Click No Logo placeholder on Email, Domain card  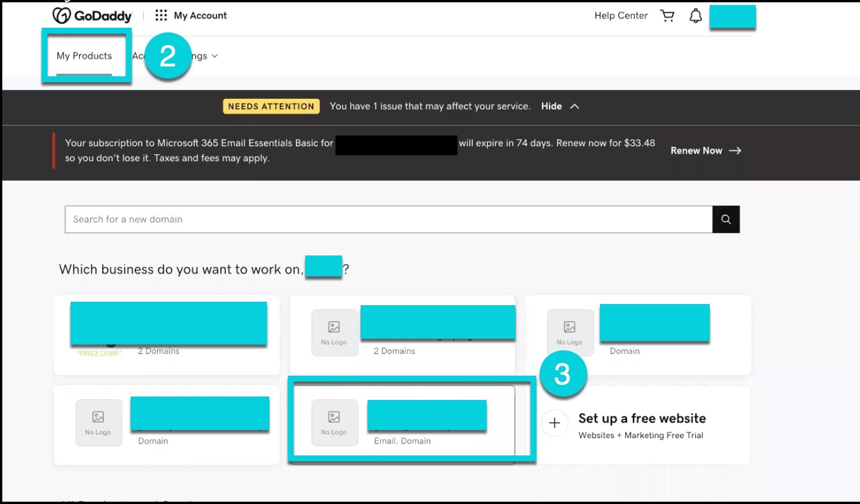point(334,423)
